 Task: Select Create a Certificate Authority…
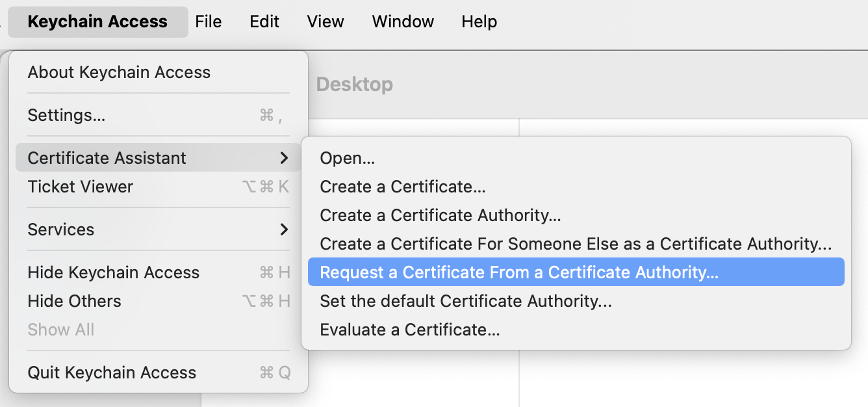(576, 215)
